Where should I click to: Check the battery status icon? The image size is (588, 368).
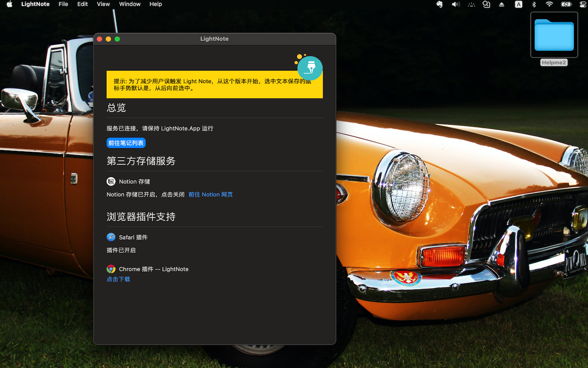pos(566,4)
